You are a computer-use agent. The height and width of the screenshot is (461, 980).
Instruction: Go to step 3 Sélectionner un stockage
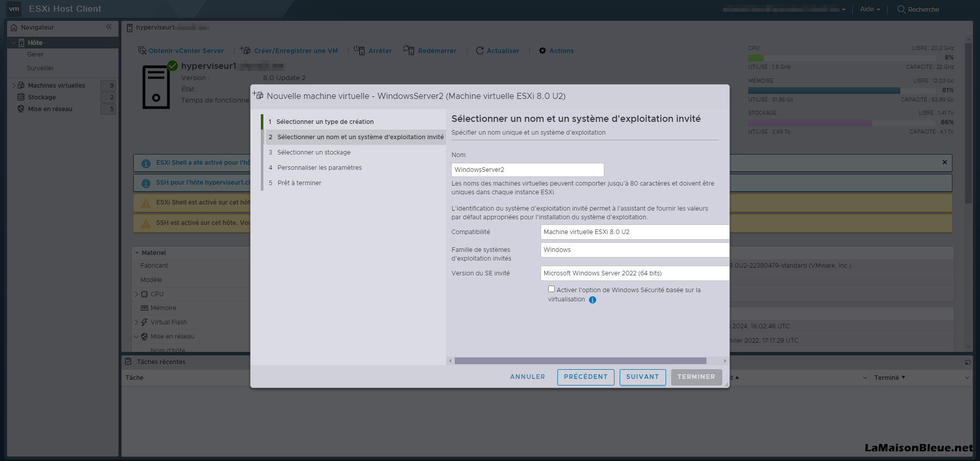(x=314, y=152)
